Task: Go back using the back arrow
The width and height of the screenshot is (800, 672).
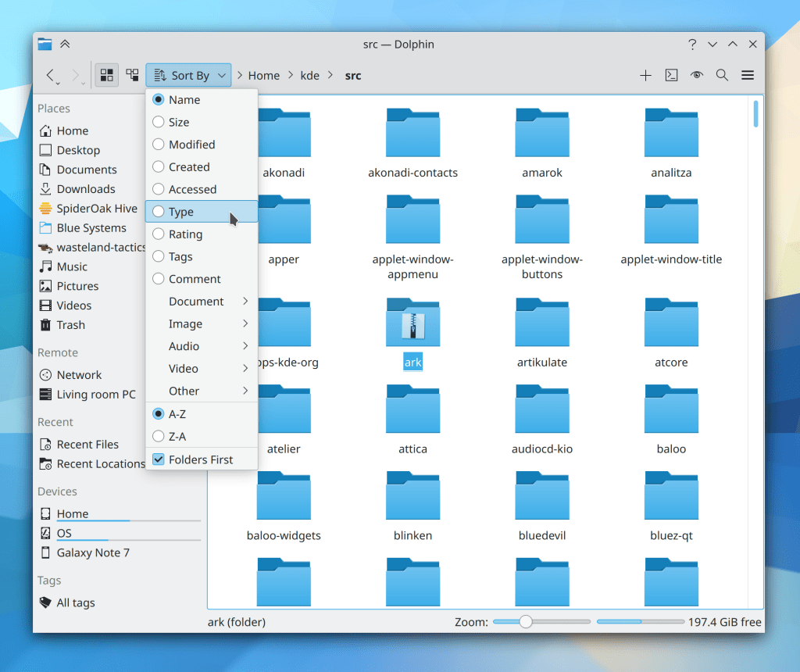Action: 51,75
